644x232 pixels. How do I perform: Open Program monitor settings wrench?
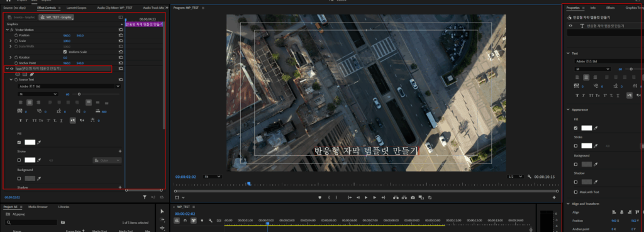tap(530, 177)
